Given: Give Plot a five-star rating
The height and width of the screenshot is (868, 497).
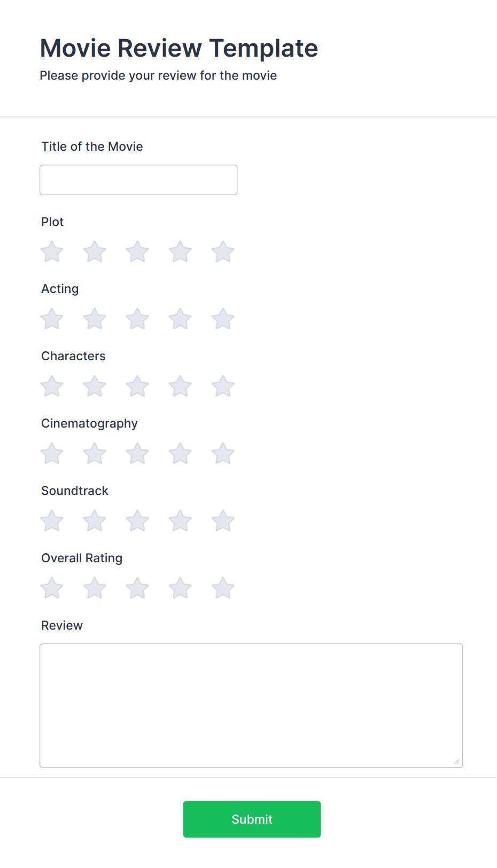Looking at the screenshot, I should click(x=223, y=252).
